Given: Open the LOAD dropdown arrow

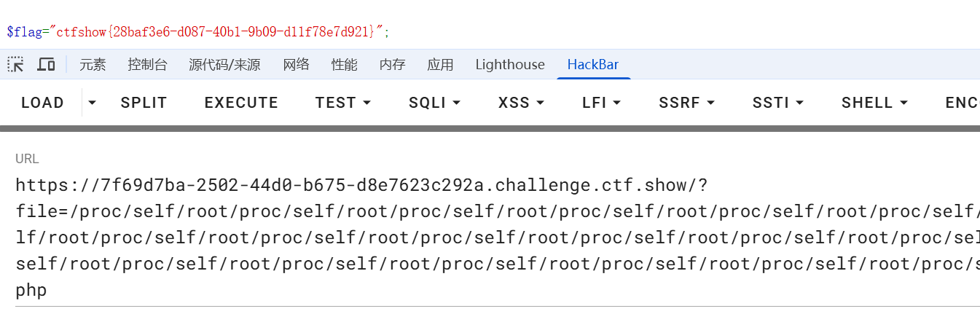Looking at the screenshot, I should click(x=92, y=103).
